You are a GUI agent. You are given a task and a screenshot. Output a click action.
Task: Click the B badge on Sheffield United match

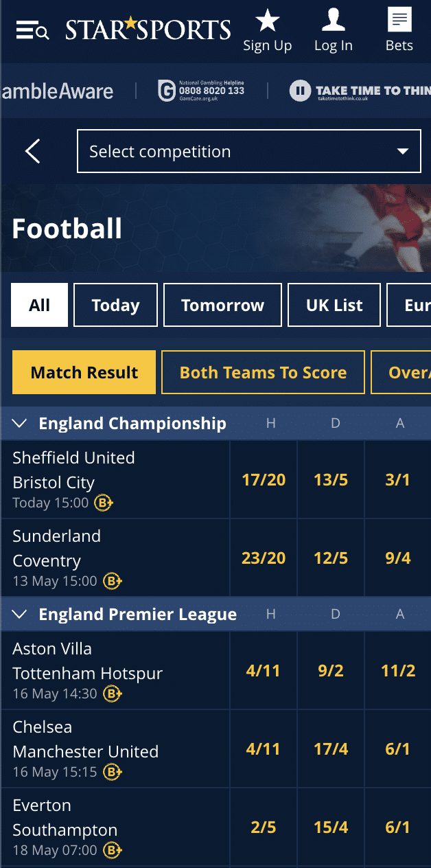103,503
